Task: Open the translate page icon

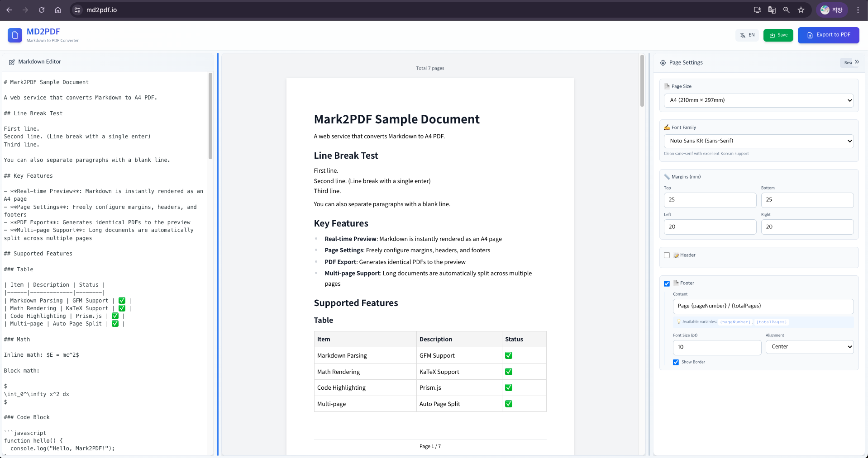Action: [x=772, y=10]
